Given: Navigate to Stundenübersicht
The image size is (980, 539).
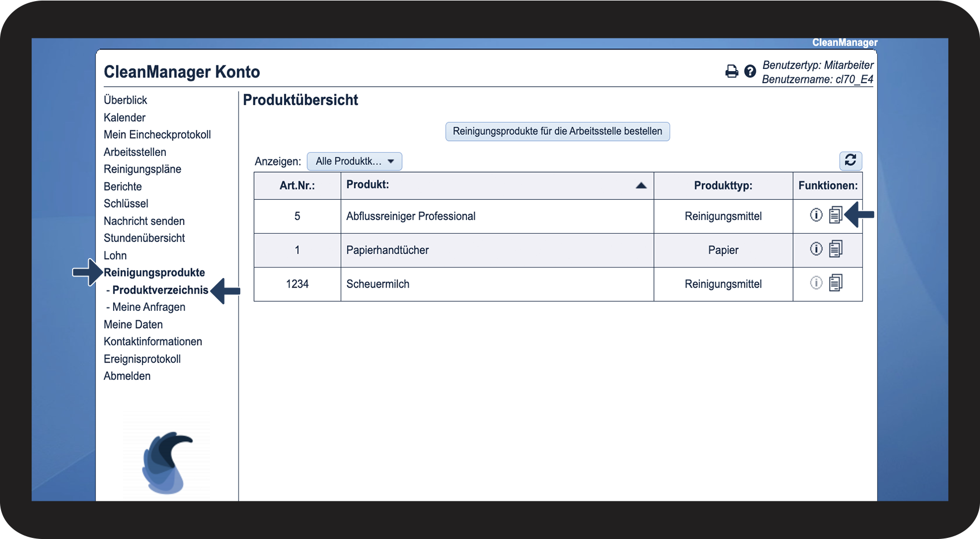Looking at the screenshot, I should pos(144,238).
